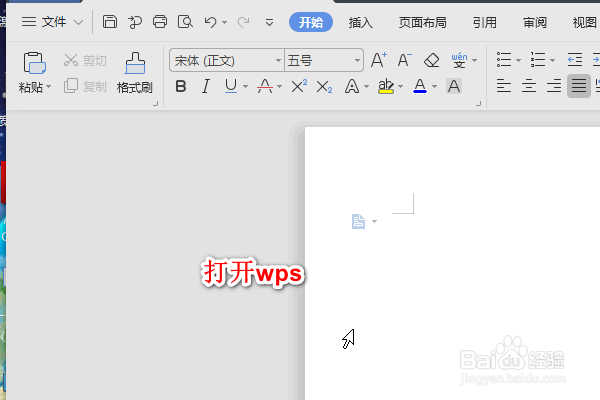Screen dimensions: 600x400
Task: Expand the paragraph layout icon dropdown arrow
Action: 375,221
